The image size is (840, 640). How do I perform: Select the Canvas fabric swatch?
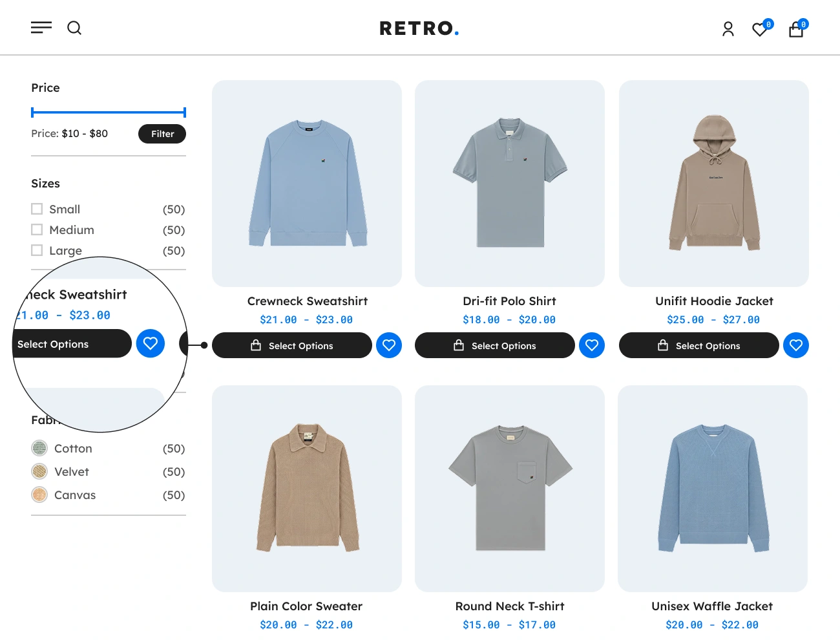point(39,495)
